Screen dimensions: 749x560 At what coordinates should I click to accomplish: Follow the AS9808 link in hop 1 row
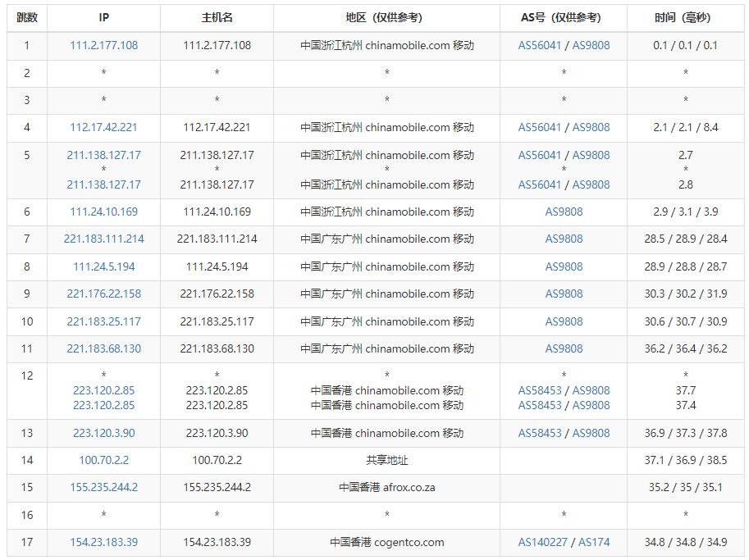point(591,45)
